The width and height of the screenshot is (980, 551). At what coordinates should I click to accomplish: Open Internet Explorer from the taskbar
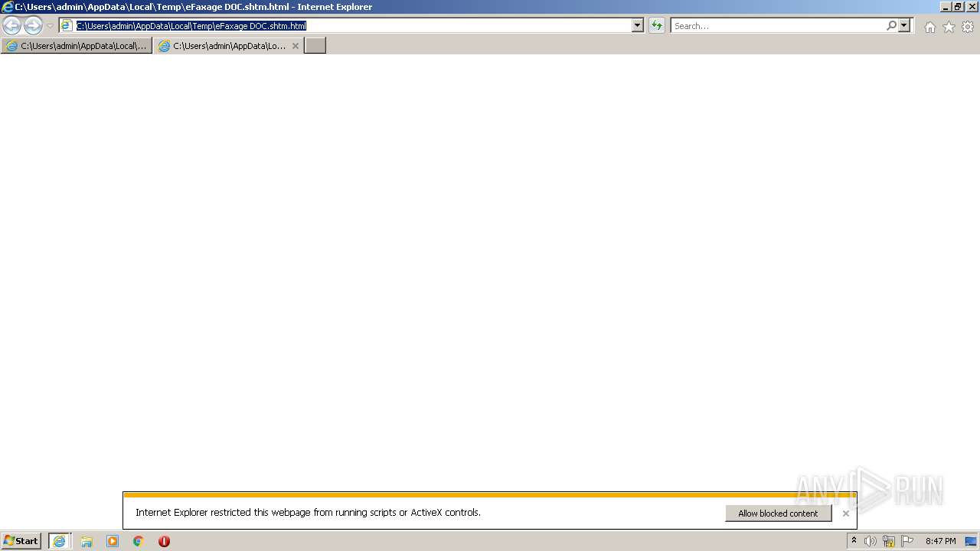59,541
